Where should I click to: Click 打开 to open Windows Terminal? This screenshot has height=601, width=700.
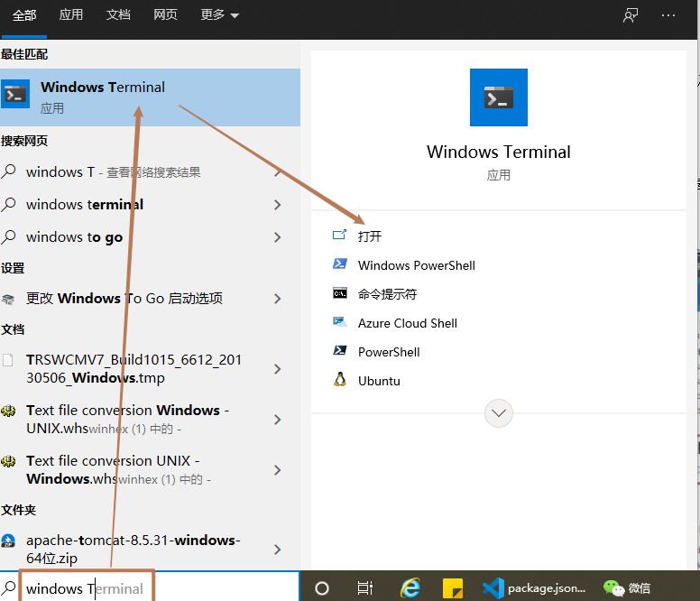[370, 236]
